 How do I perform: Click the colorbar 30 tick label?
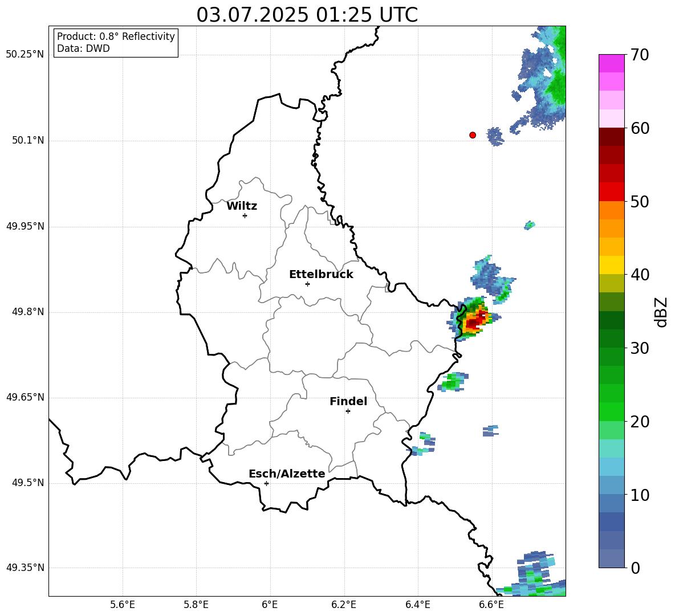640,348
